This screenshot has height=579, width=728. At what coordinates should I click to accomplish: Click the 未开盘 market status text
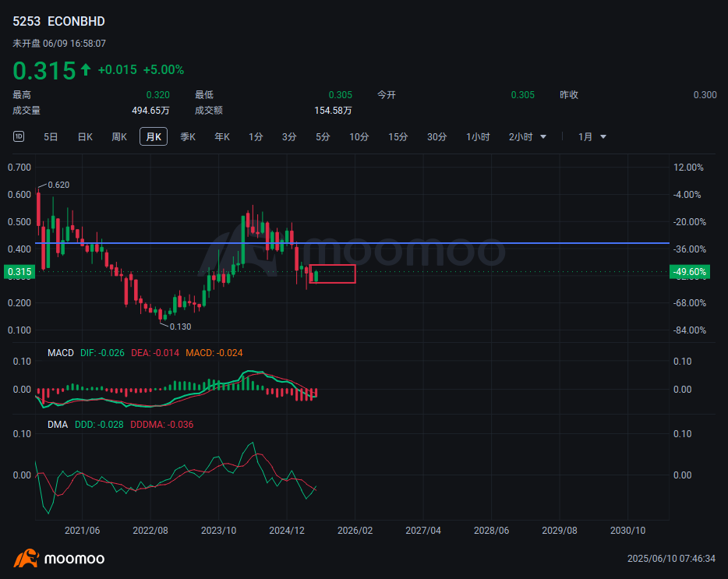coord(27,43)
